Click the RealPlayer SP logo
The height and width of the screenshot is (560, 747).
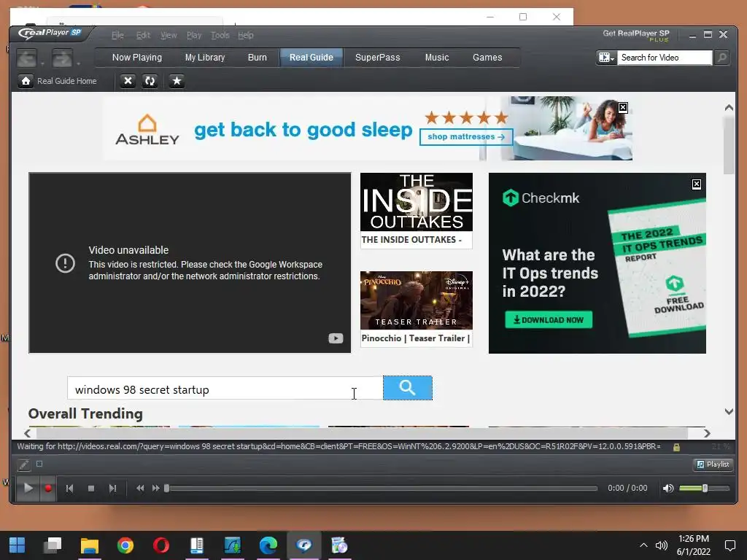pos(50,33)
